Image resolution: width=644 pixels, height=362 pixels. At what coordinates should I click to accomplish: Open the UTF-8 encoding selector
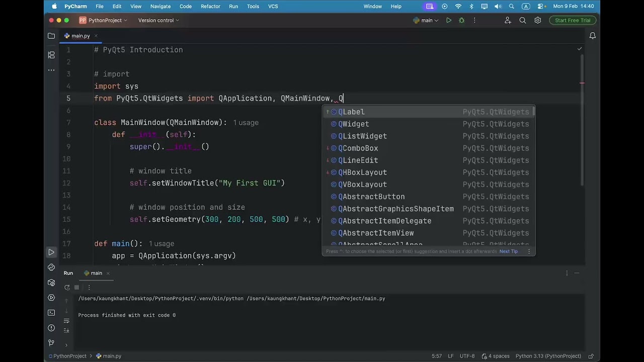(x=466, y=356)
